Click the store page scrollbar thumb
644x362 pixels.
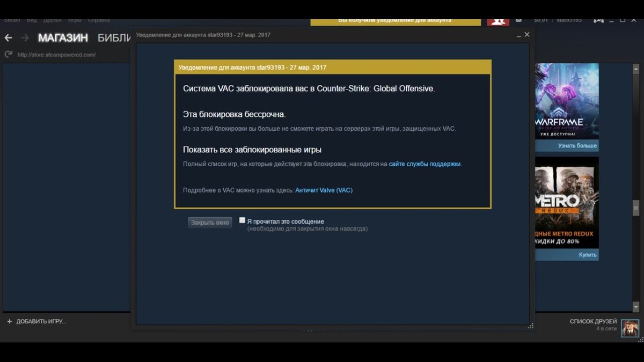(636, 207)
